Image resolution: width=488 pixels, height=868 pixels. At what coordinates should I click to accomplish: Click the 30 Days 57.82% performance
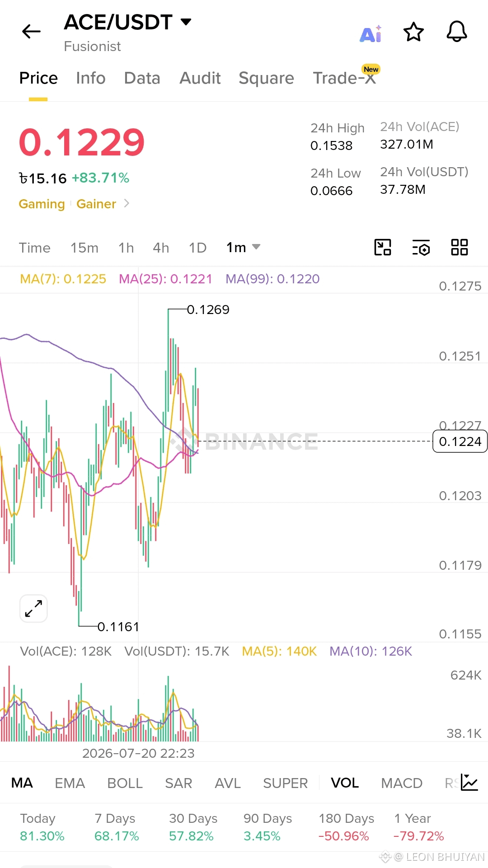click(x=193, y=827)
